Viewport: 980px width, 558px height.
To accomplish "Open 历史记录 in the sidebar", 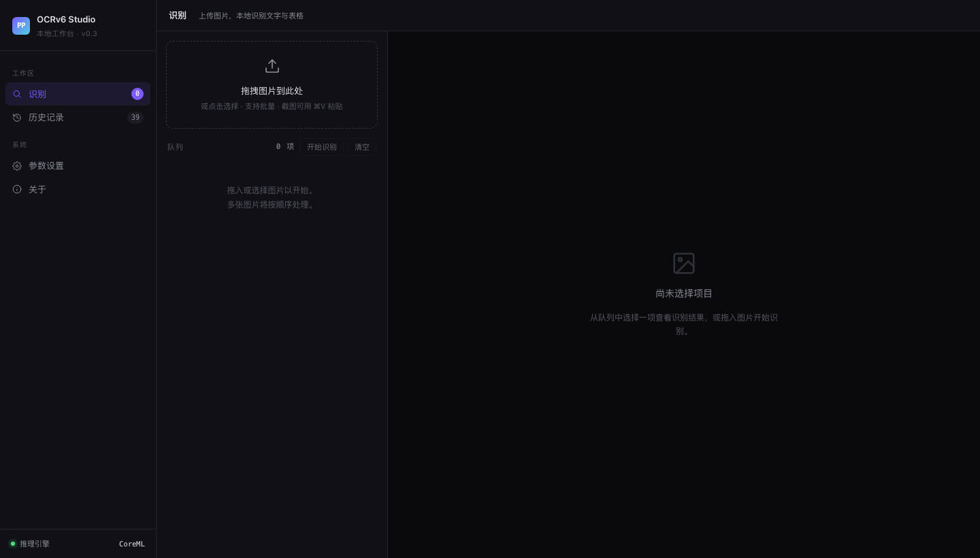I will (78, 118).
